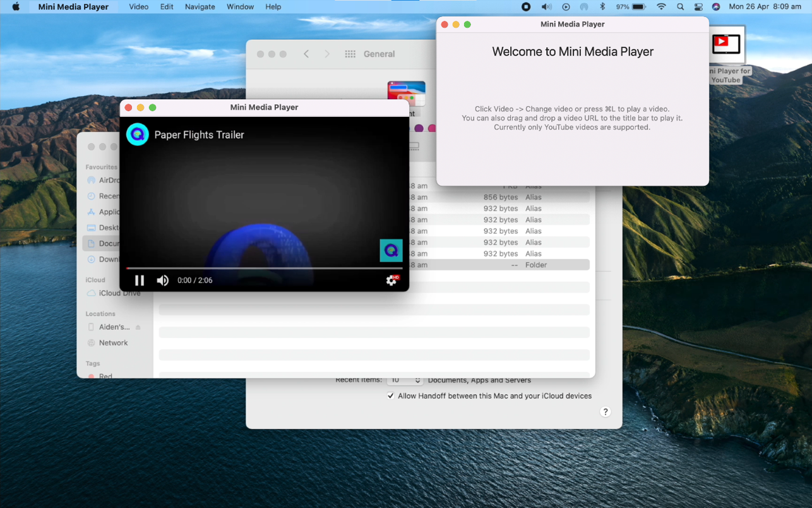Open the Window menu
The image size is (812, 508).
240,7
